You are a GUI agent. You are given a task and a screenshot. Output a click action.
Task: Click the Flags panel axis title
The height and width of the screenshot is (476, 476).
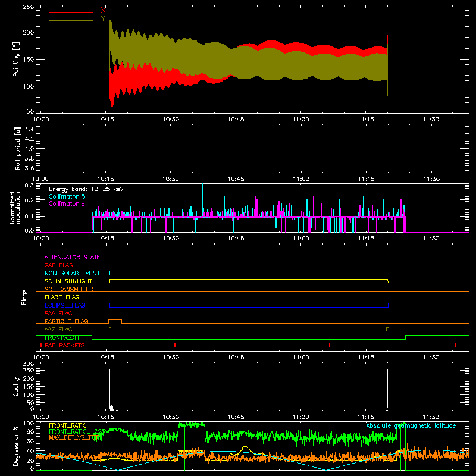point(24,297)
